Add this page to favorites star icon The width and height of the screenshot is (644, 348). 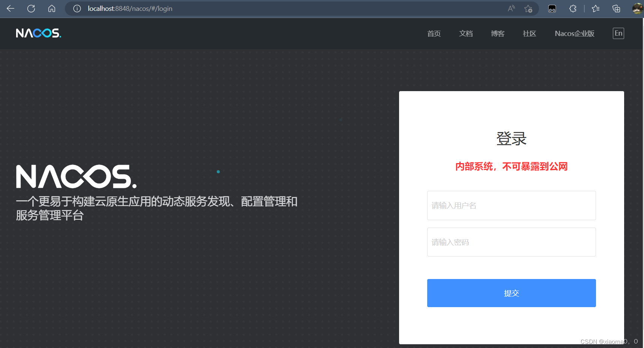tap(528, 9)
